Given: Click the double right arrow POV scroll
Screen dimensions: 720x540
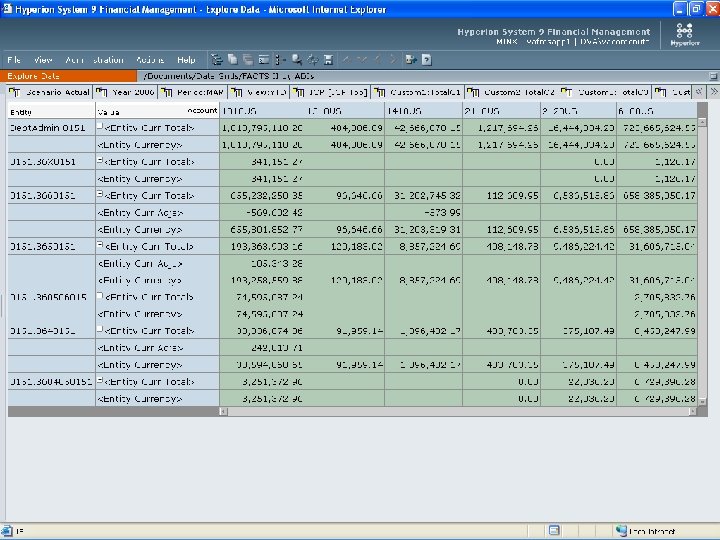Looking at the screenshot, I should 713,92.
